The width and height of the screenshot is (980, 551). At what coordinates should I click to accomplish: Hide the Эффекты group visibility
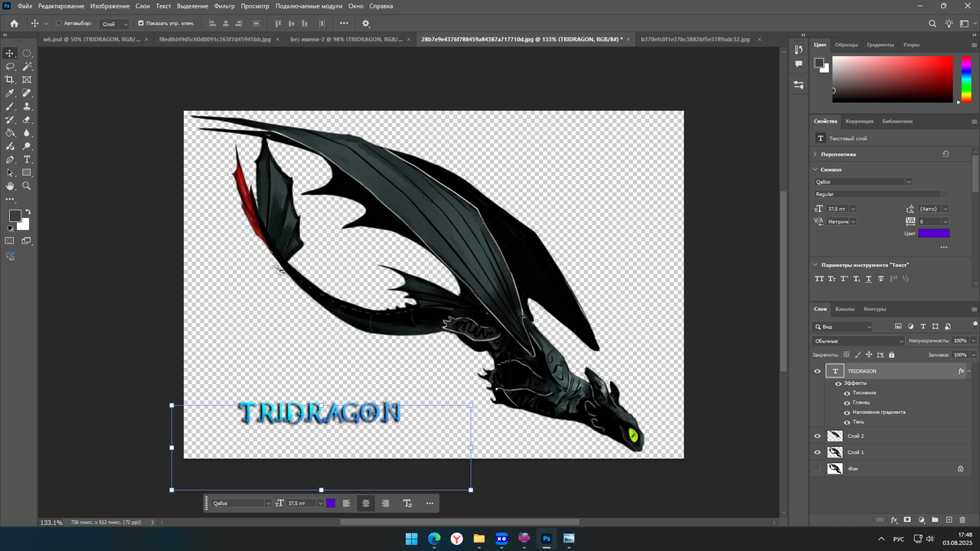[x=838, y=383]
